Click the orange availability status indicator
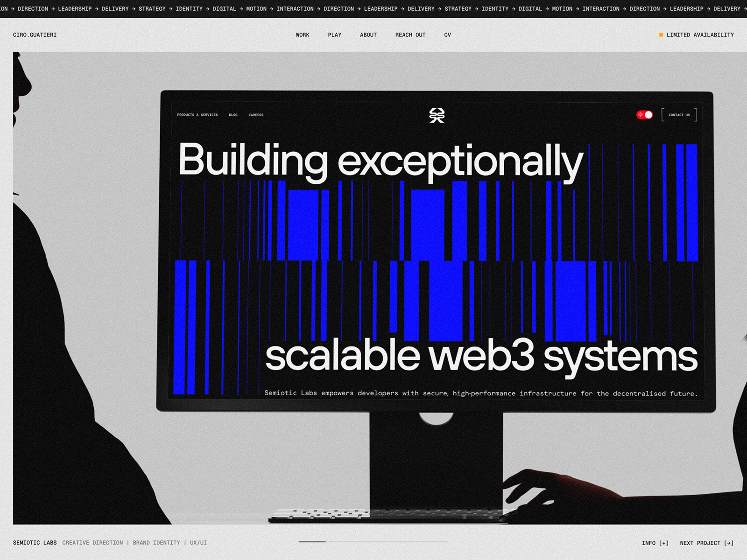747x560 pixels. [661, 35]
